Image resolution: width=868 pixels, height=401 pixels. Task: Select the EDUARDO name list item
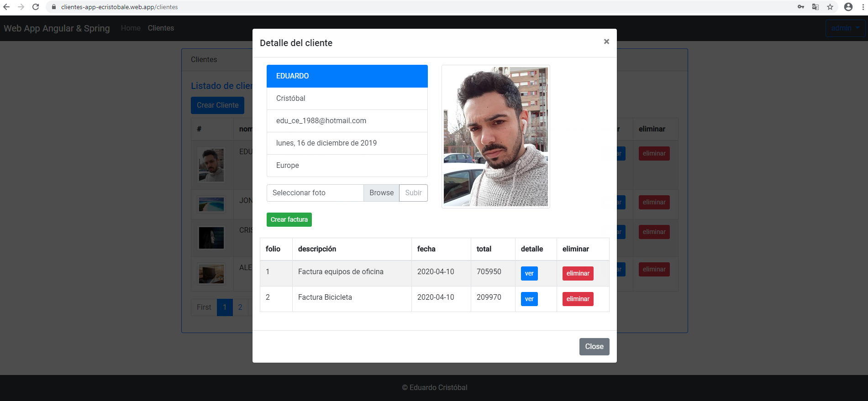347,76
